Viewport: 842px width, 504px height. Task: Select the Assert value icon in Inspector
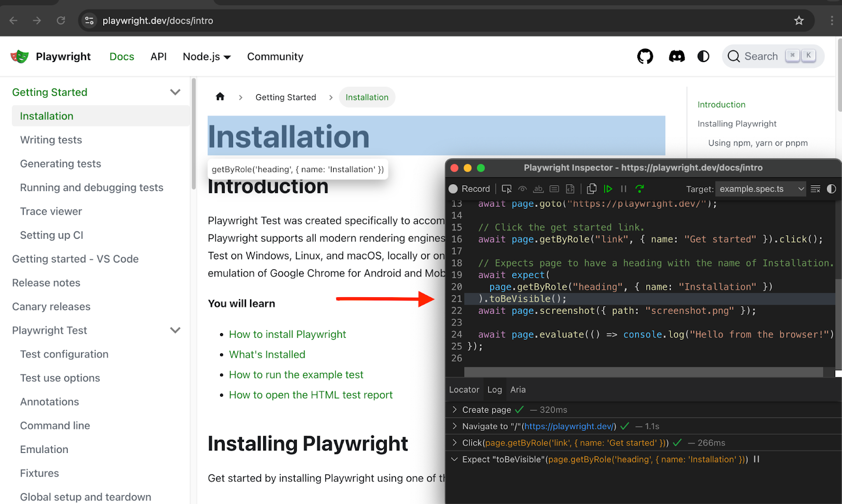[554, 189]
